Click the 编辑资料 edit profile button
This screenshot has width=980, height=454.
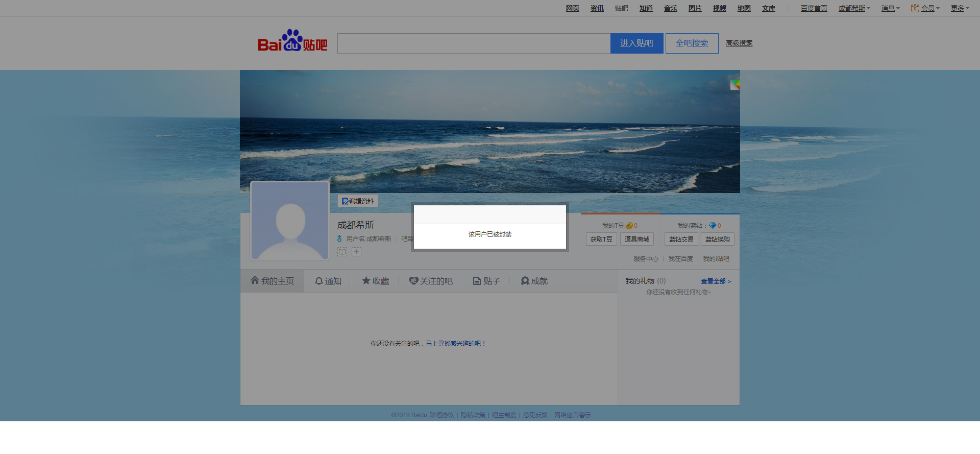click(358, 201)
